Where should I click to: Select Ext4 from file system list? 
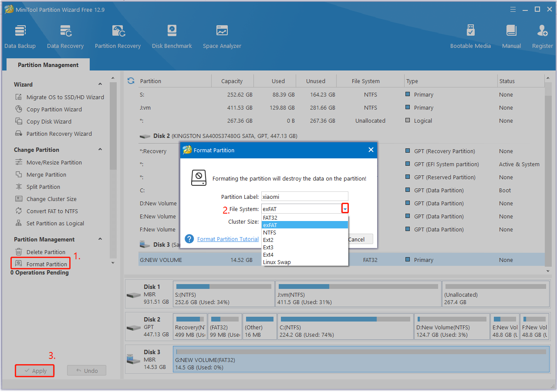pyautogui.click(x=305, y=255)
